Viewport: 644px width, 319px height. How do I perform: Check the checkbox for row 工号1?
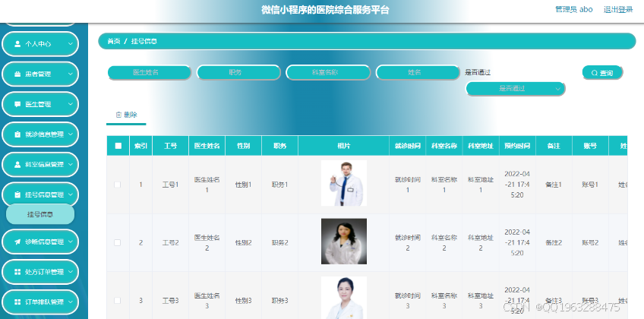pos(118,185)
